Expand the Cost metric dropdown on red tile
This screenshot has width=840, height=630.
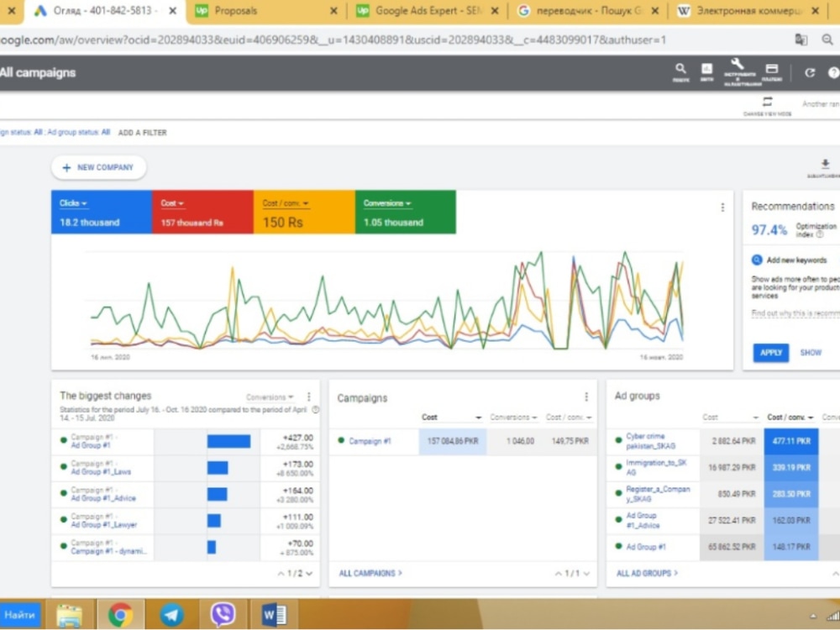click(x=172, y=203)
